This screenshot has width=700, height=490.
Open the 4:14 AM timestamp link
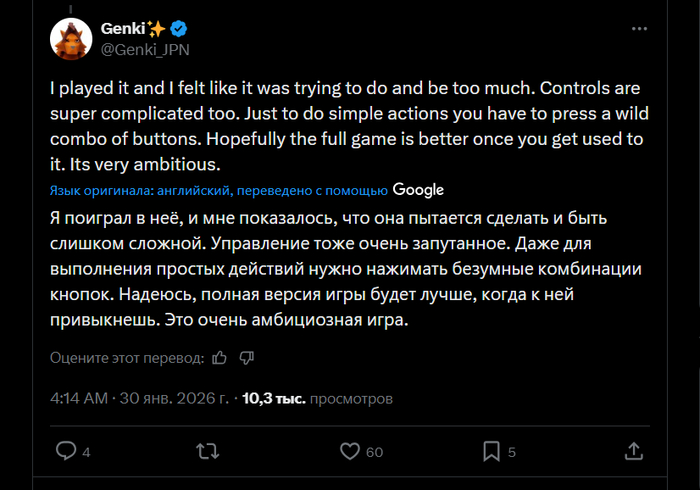point(78,398)
